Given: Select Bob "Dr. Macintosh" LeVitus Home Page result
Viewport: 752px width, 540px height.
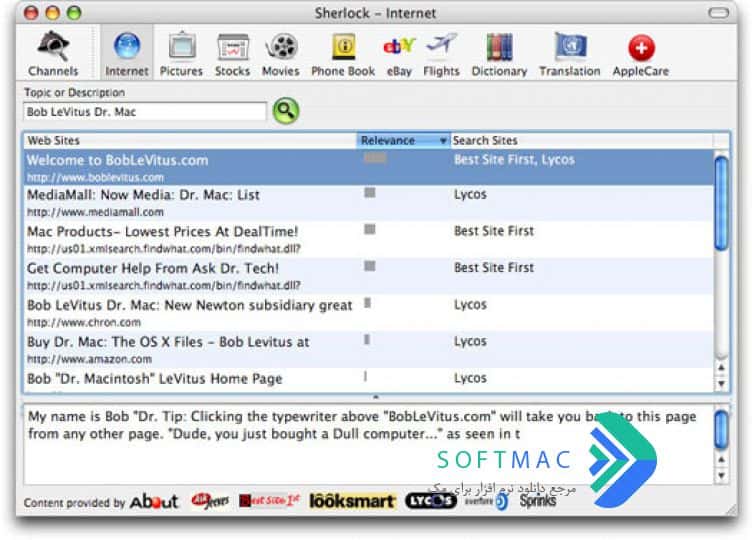Looking at the screenshot, I should click(368, 380).
